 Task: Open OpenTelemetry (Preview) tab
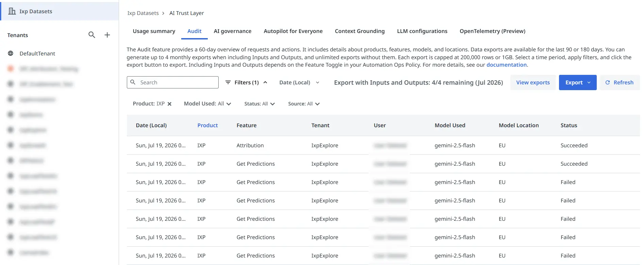pyautogui.click(x=492, y=31)
